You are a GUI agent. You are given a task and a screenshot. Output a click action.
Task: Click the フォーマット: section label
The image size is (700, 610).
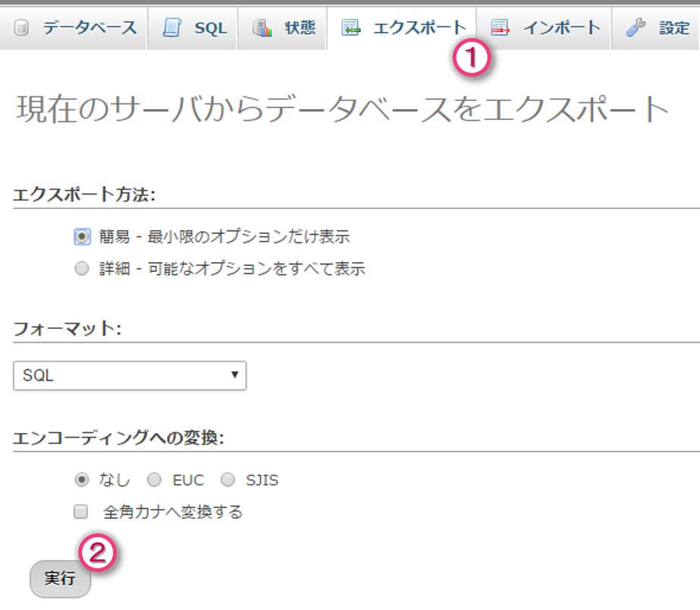(68, 329)
